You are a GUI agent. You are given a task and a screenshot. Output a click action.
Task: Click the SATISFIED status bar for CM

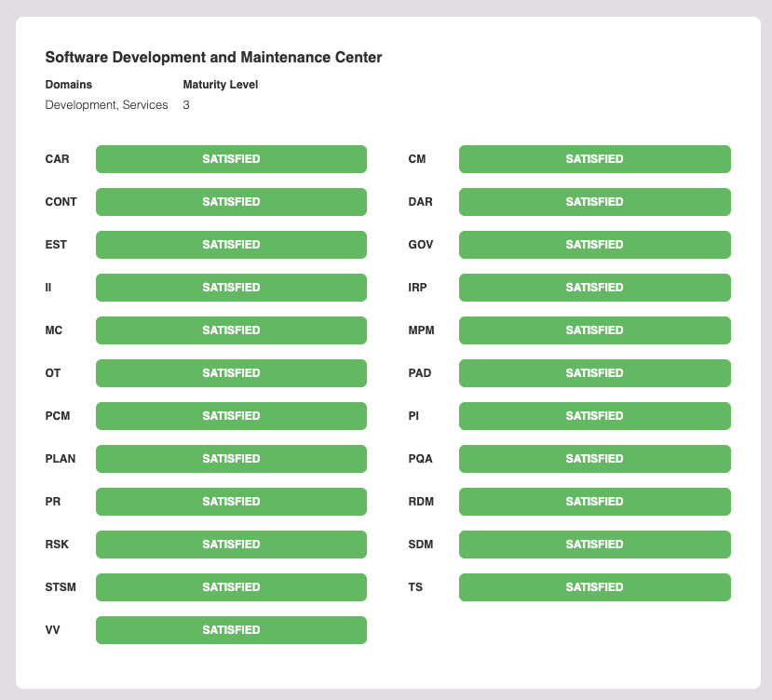pyautogui.click(x=594, y=159)
